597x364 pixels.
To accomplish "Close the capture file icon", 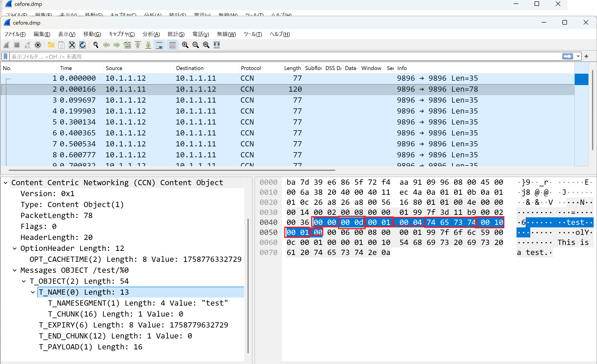I will (72, 45).
